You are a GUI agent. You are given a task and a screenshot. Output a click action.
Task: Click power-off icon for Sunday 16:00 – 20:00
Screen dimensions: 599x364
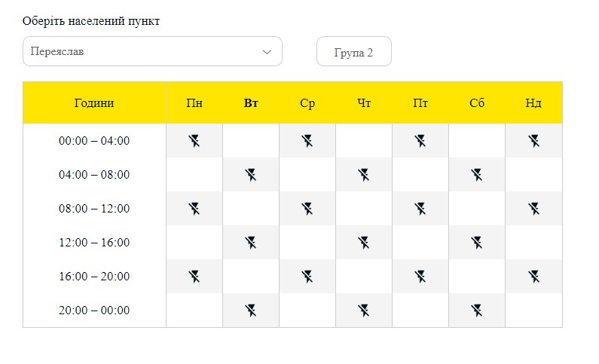point(533,277)
